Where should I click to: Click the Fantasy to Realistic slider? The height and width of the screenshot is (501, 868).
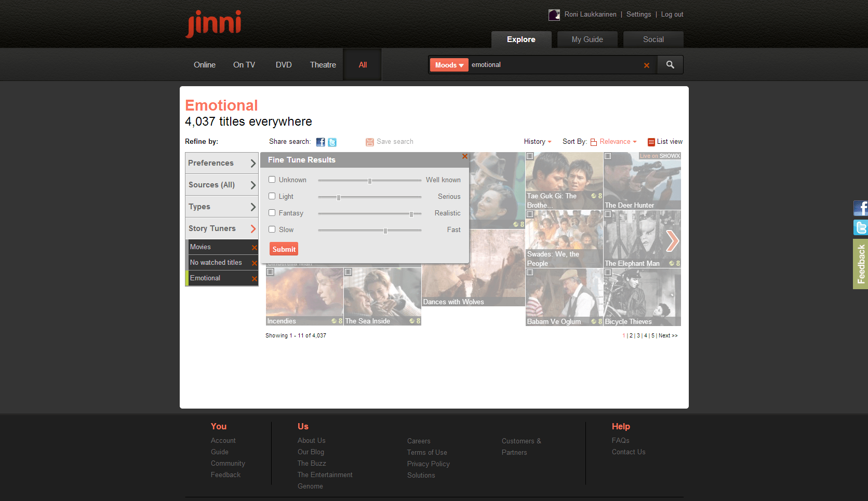pos(369,214)
